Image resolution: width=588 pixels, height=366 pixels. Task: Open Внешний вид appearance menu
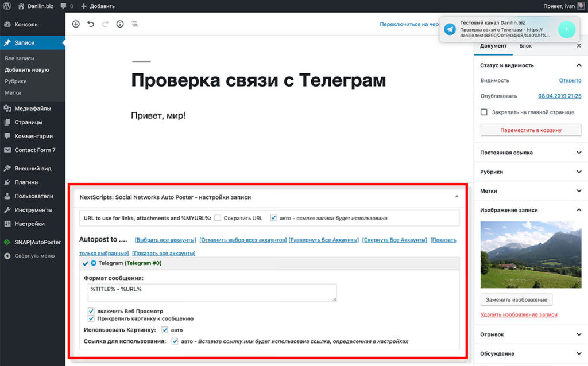[x=33, y=168]
